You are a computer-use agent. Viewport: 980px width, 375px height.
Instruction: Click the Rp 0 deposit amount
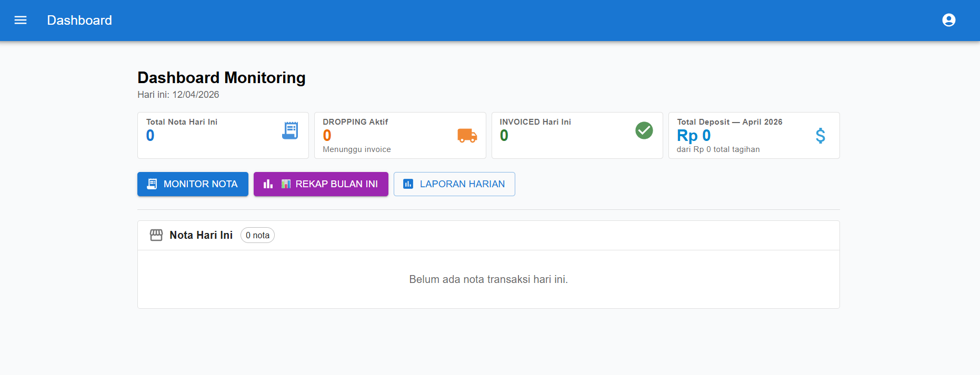(693, 136)
